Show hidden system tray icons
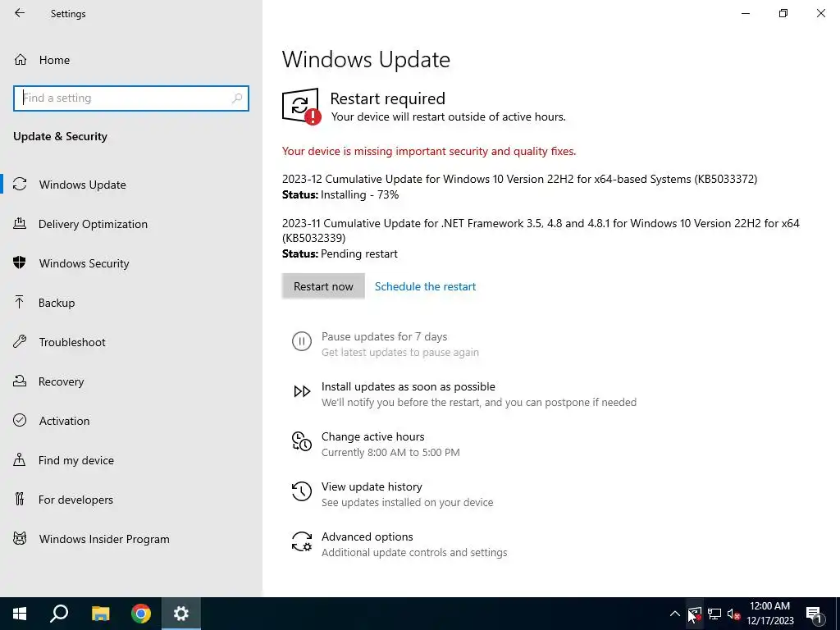 coord(675,614)
